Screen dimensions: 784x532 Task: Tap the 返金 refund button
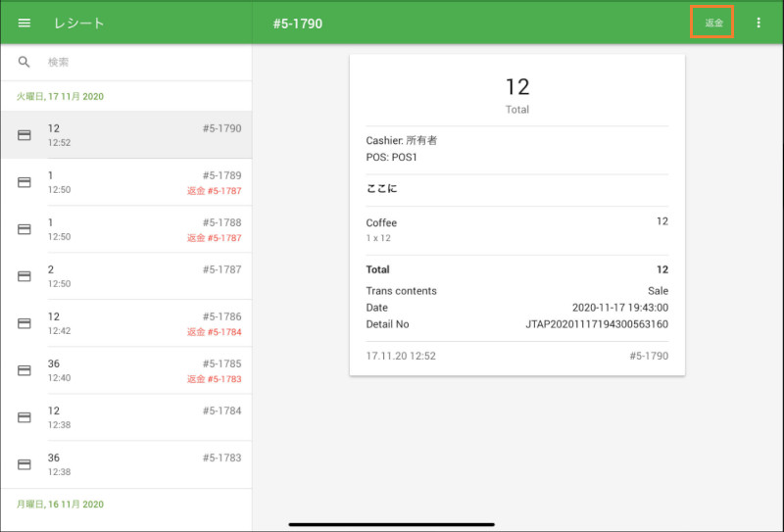[712, 22]
